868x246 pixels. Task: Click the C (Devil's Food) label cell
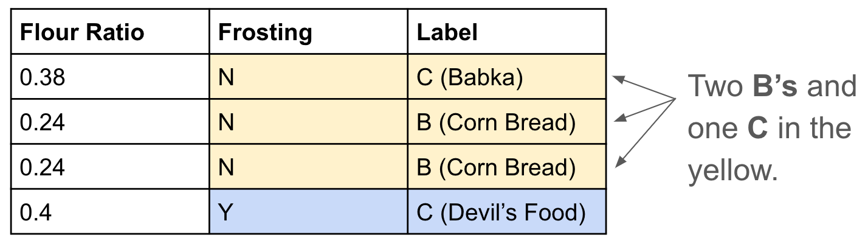pyautogui.click(x=501, y=212)
